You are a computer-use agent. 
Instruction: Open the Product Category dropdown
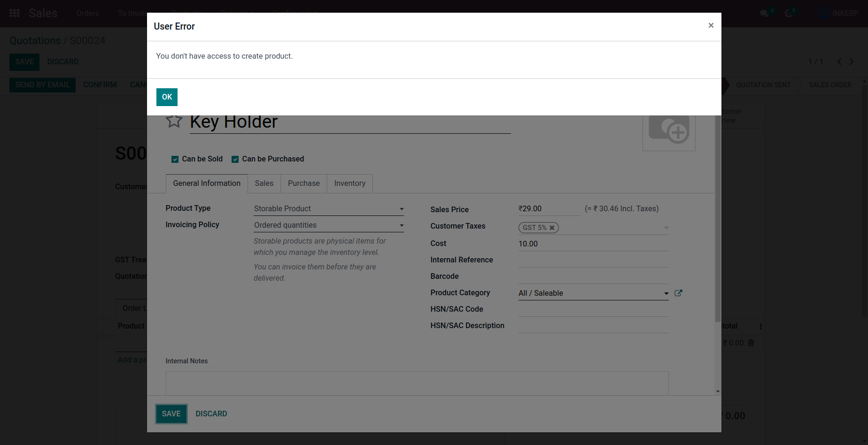(x=593, y=293)
